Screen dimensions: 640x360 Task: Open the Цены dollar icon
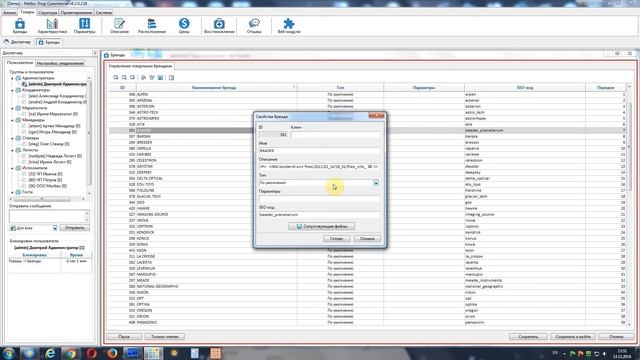point(184,26)
